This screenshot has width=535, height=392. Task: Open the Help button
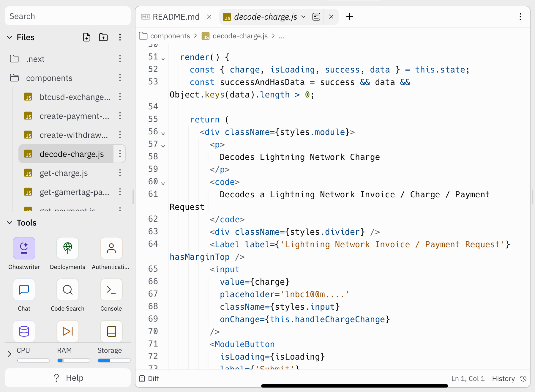pos(68,378)
